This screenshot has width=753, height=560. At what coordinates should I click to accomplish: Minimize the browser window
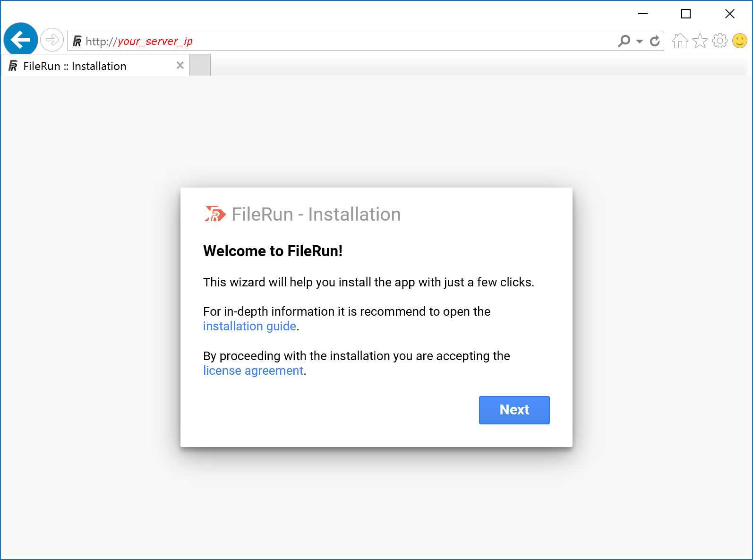pos(643,14)
